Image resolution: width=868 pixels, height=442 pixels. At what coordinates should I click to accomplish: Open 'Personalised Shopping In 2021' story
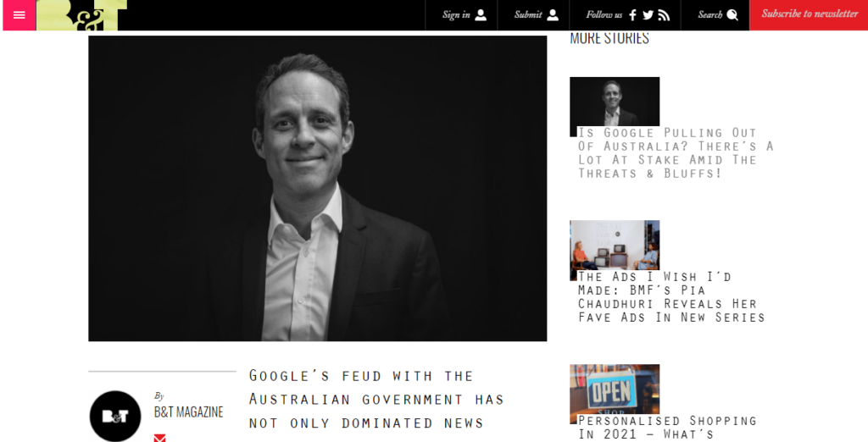click(x=667, y=428)
